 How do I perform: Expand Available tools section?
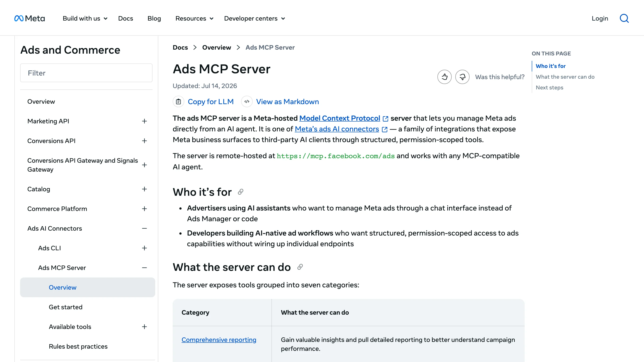tap(144, 327)
